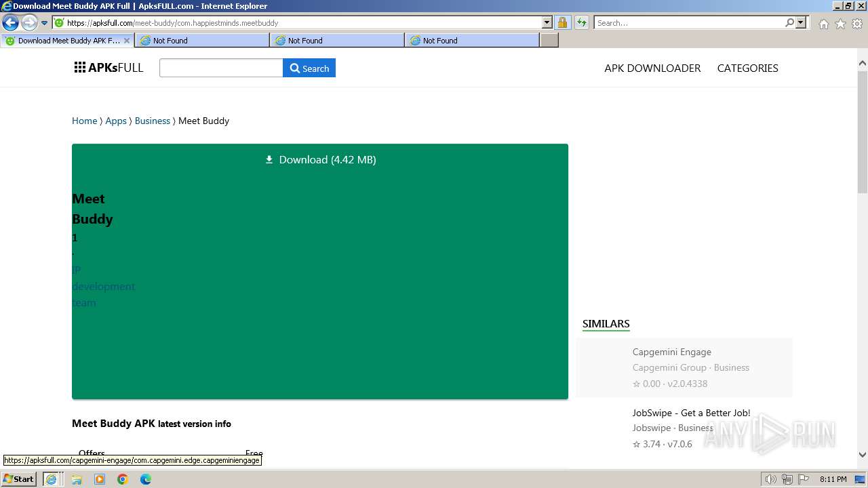The width and height of the screenshot is (868, 488).
Task: Click the Meet Buddy title text
Action: [x=92, y=209]
